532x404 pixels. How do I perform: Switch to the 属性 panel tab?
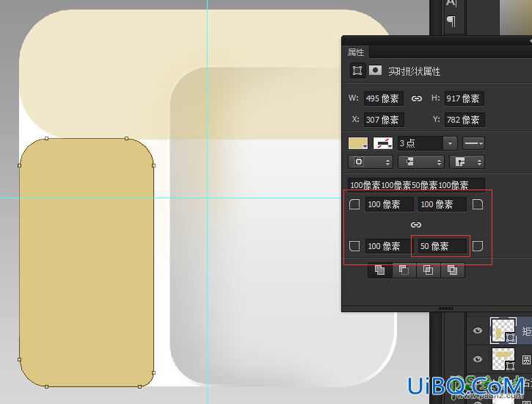tap(356, 52)
